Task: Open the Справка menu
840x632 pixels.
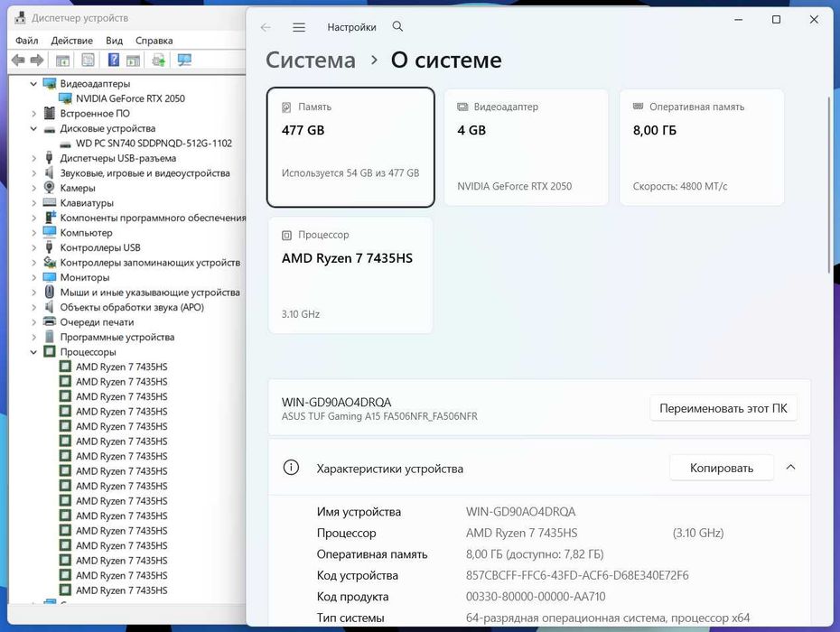Action: 154,41
